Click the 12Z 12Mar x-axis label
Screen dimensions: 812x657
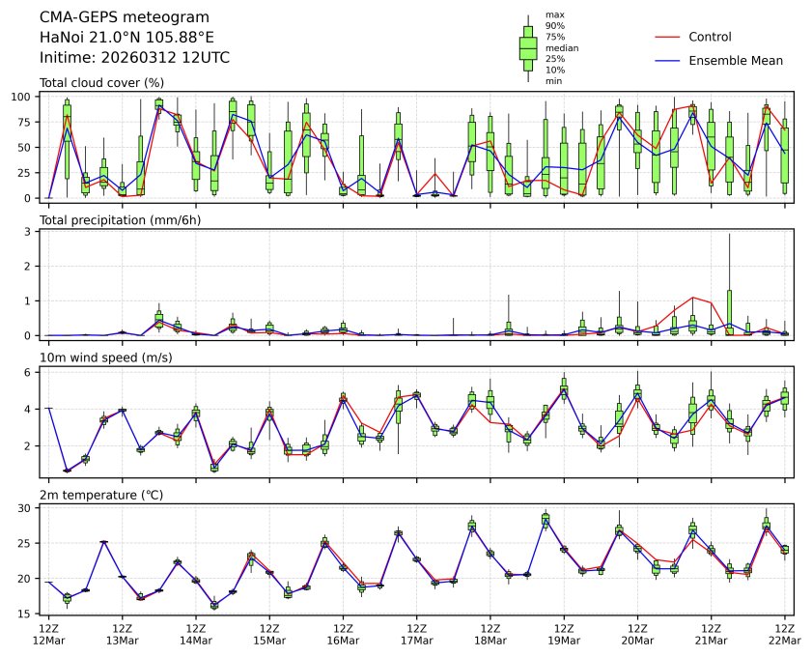pos(48,634)
